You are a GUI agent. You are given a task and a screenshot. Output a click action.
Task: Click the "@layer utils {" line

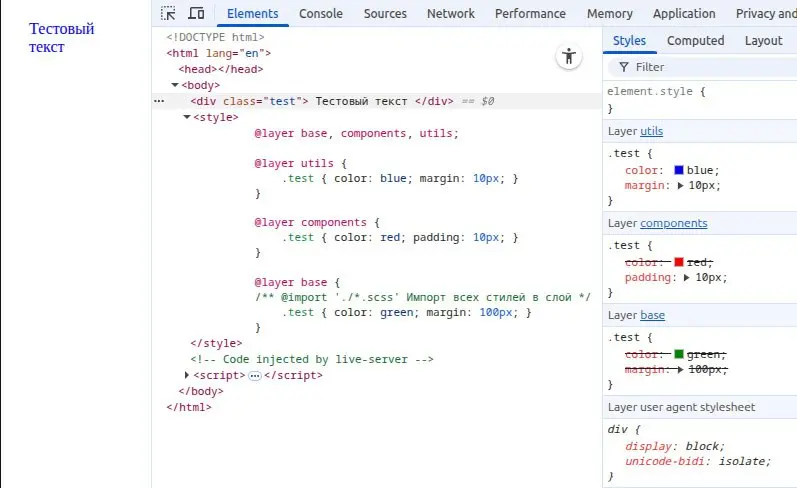tap(300, 163)
